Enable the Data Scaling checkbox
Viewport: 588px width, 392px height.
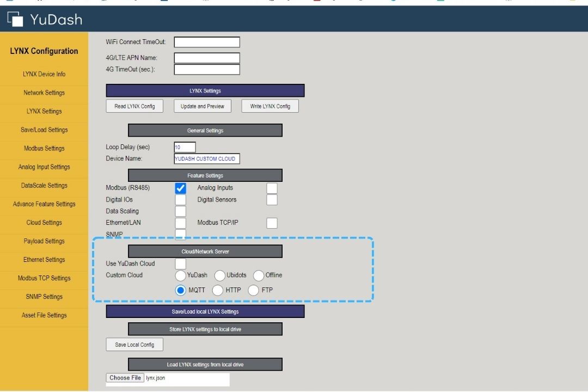(180, 211)
